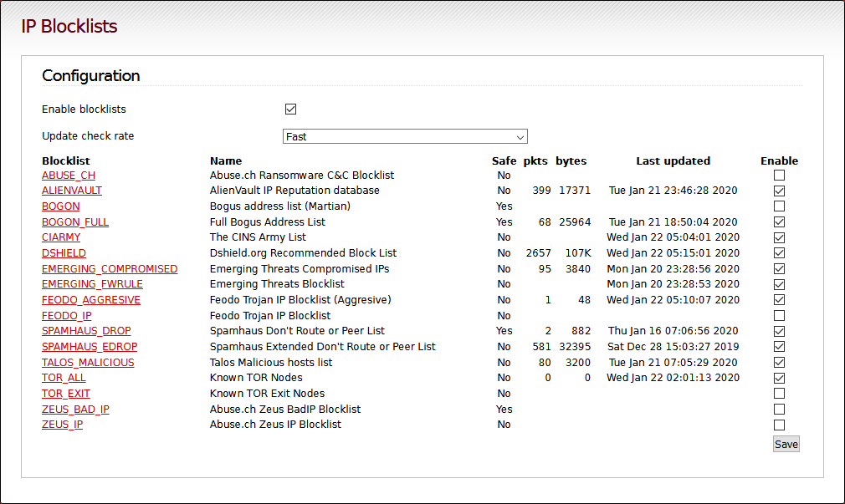Click the '2657' pkts value

tap(538, 253)
